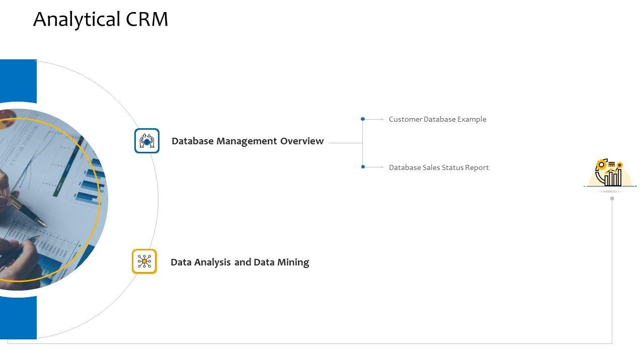Viewport: 644px width, 362px height.
Task: Click the blue-bordered database management icon
Action: tap(147, 141)
